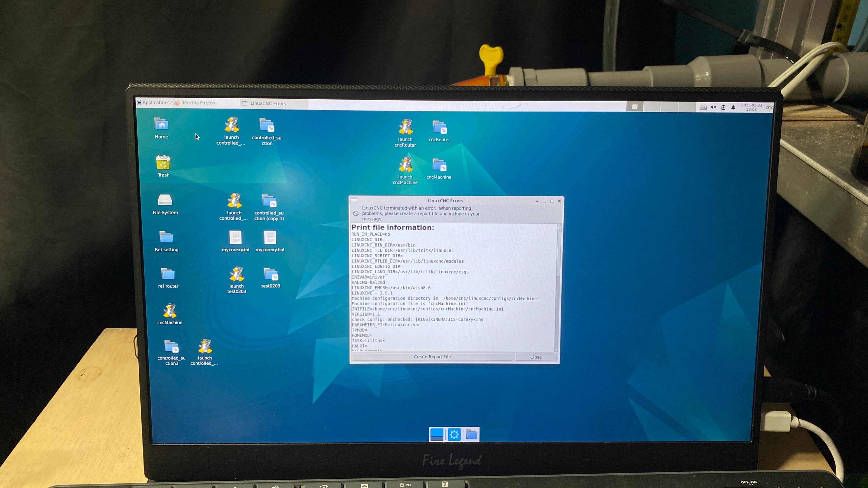The height and width of the screenshot is (488, 868).
Task: Click the line 'PARAMETER_FILE=linuxcnc.var'
Action: [x=386, y=325]
